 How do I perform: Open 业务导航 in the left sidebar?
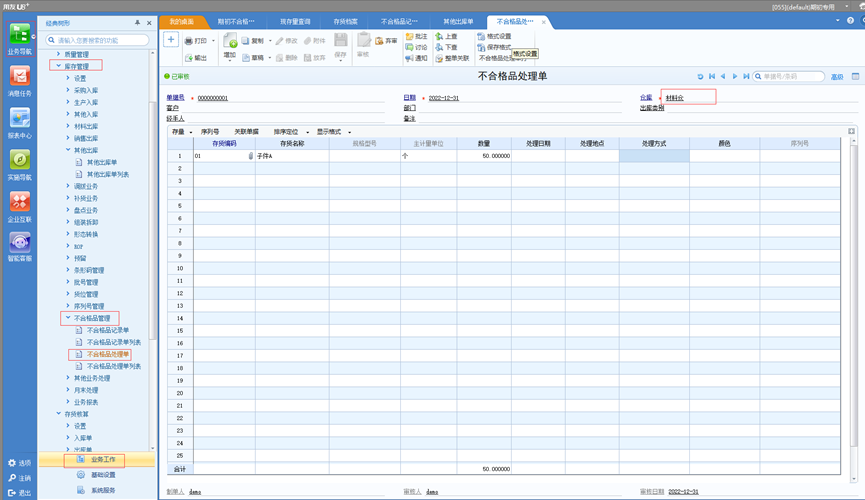20,39
